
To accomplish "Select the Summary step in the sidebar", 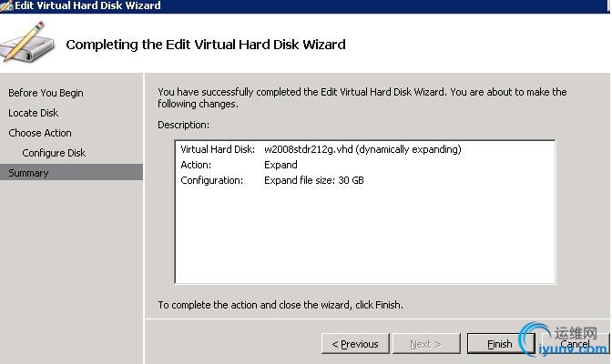I will [x=28, y=173].
